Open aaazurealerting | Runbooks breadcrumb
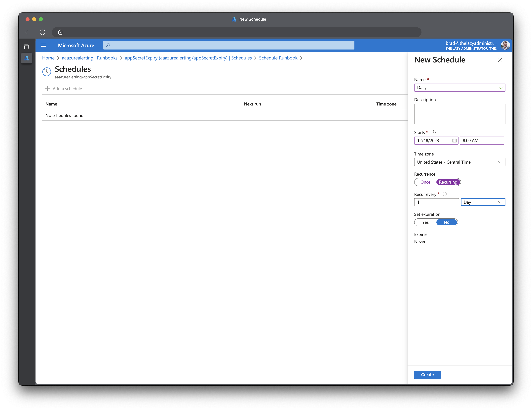532x410 pixels. (90, 58)
